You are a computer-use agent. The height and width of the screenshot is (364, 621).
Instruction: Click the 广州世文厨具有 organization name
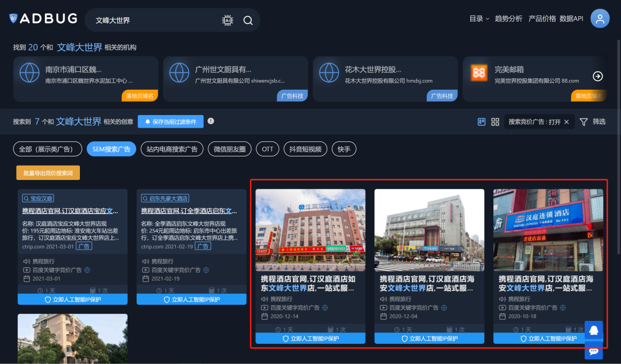223,70
